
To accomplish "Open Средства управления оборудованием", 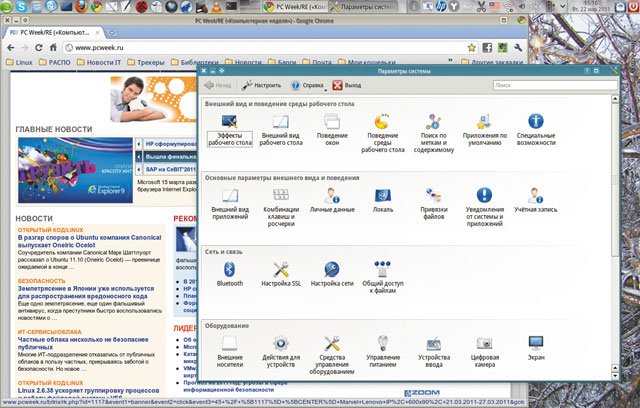I will 332,355.
